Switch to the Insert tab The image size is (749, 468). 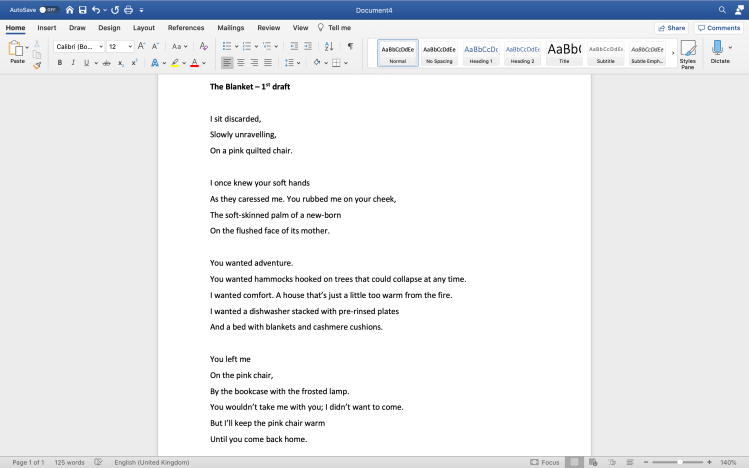click(47, 28)
